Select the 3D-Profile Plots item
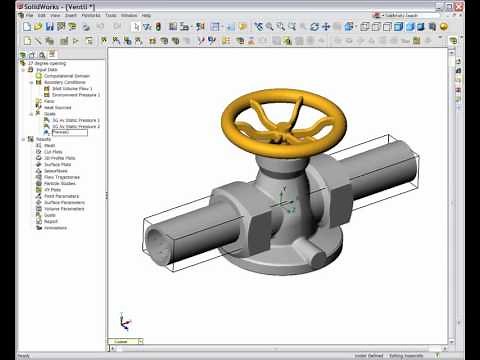This screenshot has width=480, height=360. coord(60,158)
